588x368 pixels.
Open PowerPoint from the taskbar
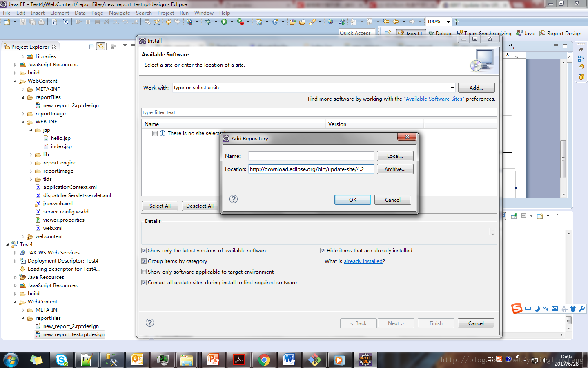(x=214, y=360)
